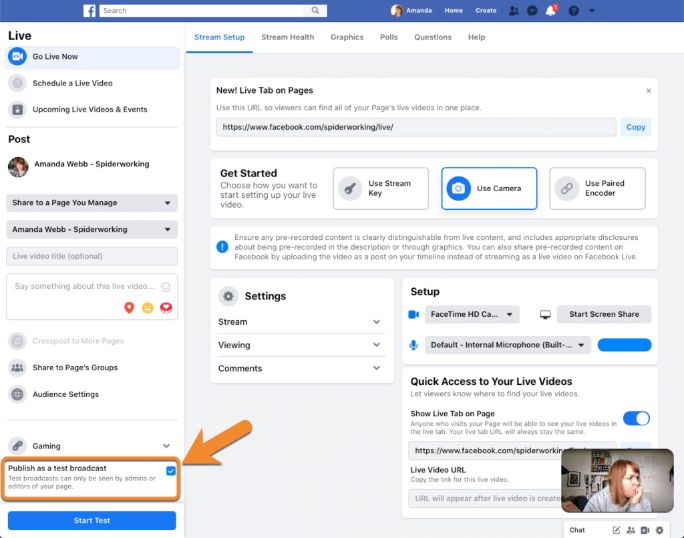Image resolution: width=684 pixels, height=538 pixels.
Task: Open the notifications bell
Action: [549, 11]
